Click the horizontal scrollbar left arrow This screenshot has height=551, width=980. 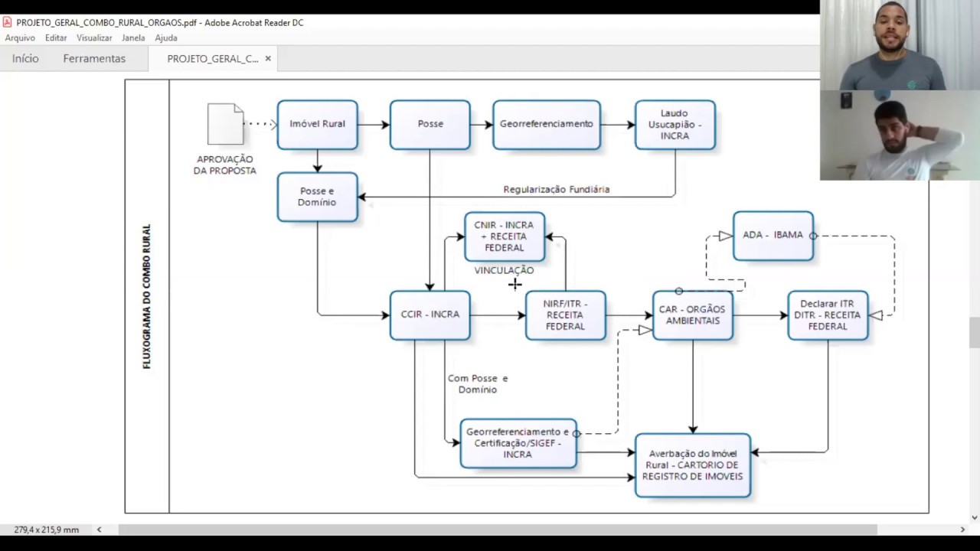coord(99,530)
